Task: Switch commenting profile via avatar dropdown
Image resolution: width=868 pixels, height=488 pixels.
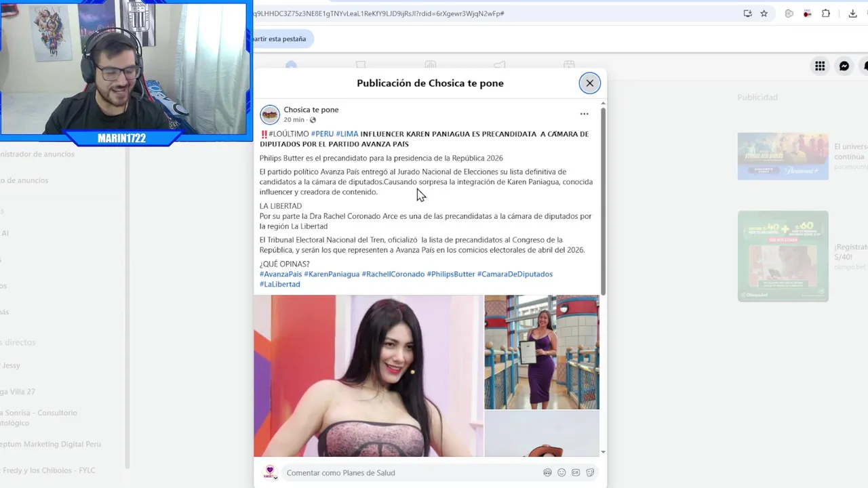Action: click(x=270, y=472)
